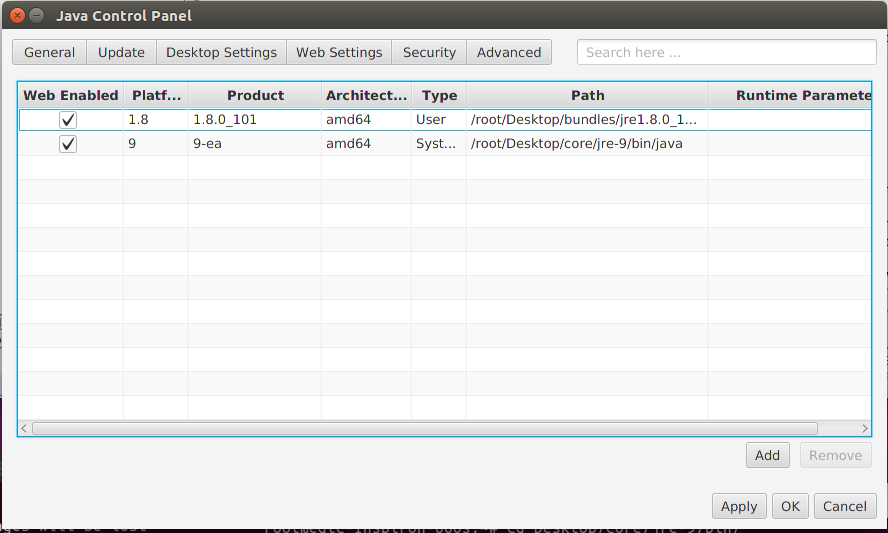Click the minimize window button
The image size is (888, 533).
click(x=37, y=15)
